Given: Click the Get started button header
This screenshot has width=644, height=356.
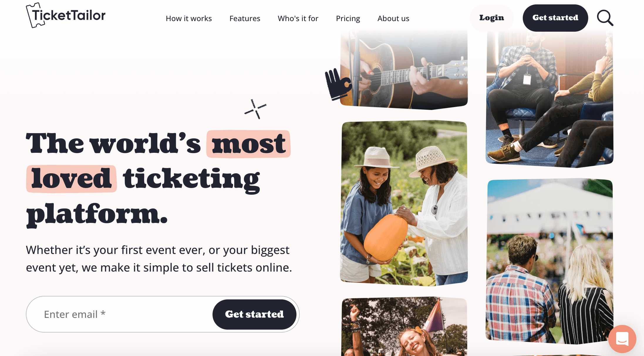Looking at the screenshot, I should (x=555, y=18).
